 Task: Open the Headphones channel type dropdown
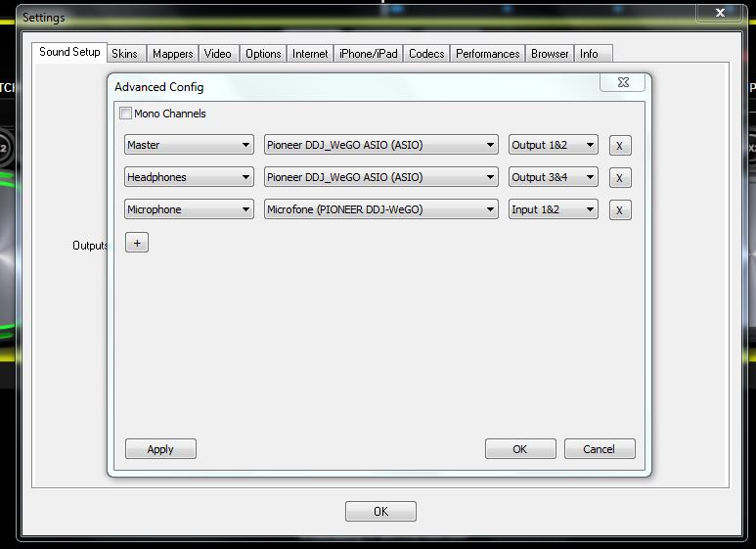coord(189,177)
